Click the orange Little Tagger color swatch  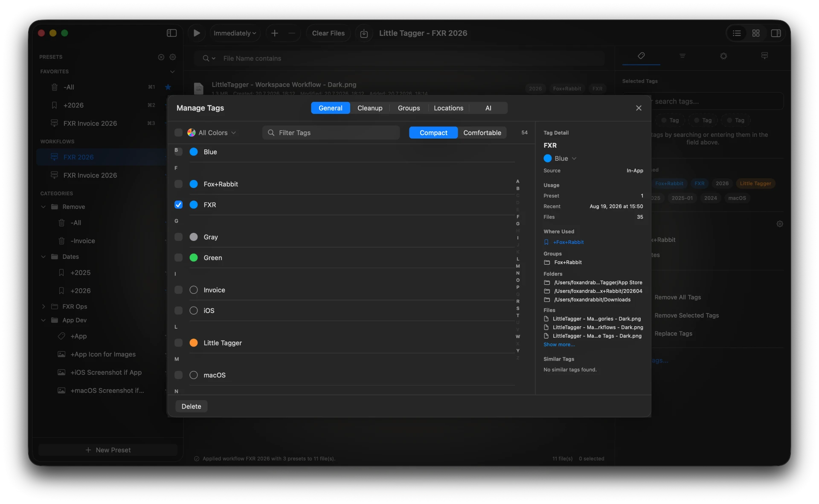pos(194,343)
